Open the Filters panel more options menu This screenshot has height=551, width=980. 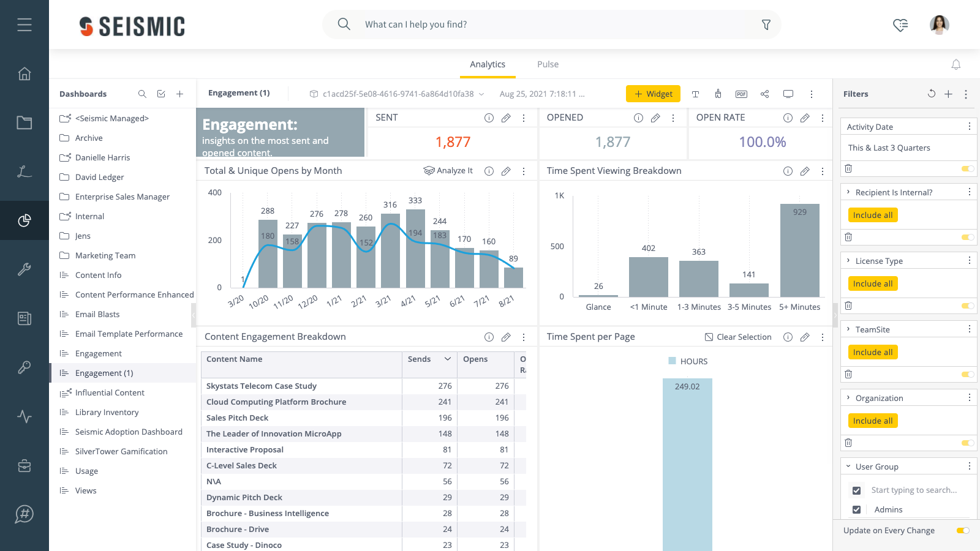click(966, 94)
